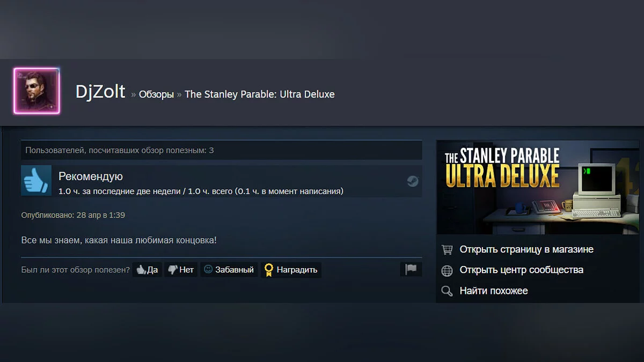Click Найти похожее link
644x362 pixels.
click(494, 291)
